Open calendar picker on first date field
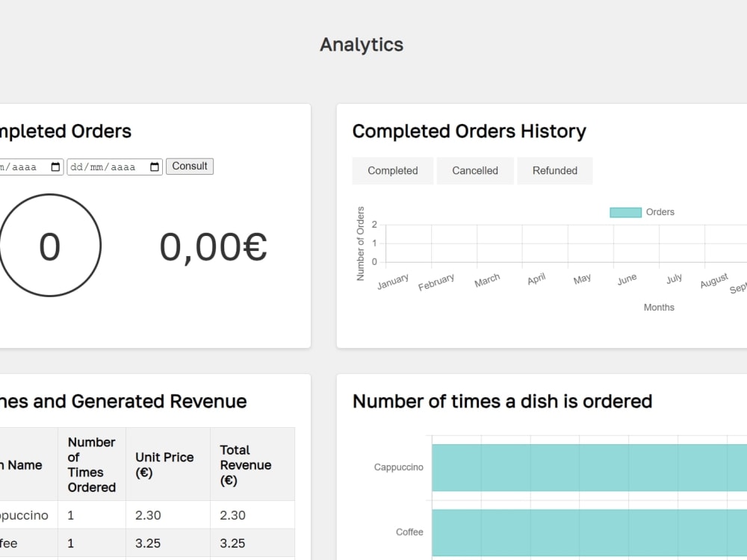The image size is (747, 560). click(x=55, y=167)
